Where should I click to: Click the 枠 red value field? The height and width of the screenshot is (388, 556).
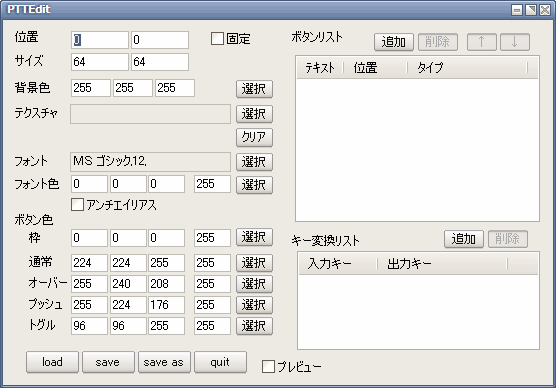[x=89, y=238]
